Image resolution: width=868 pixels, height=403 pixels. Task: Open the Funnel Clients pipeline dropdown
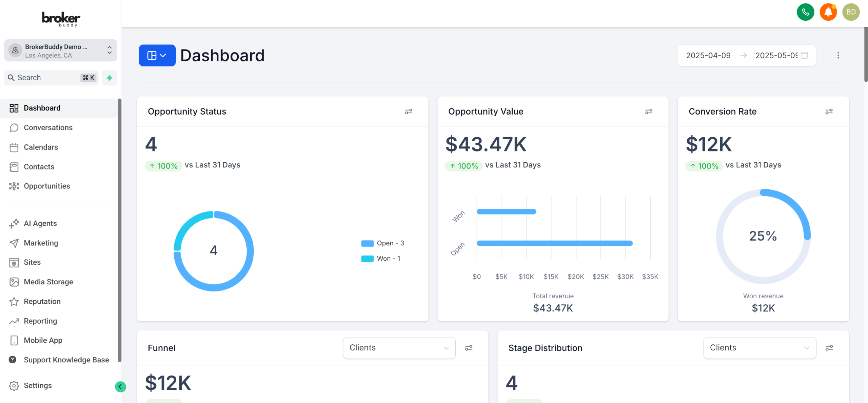(x=399, y=348)
